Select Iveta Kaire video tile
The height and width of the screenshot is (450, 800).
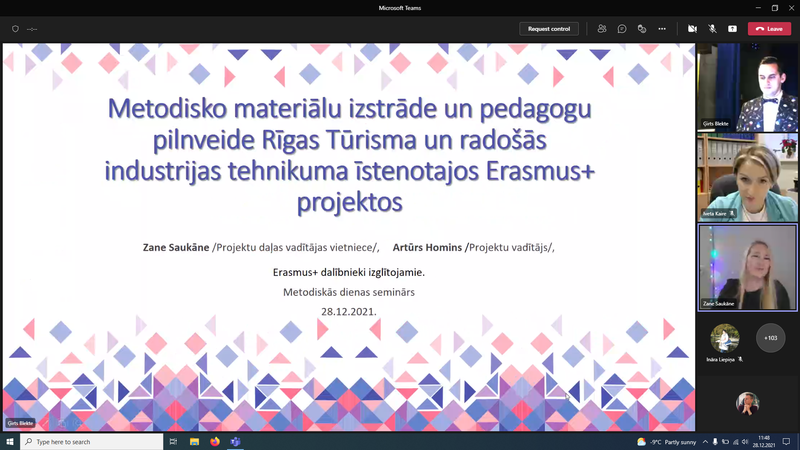pyautogui.click(x=747, y=178)
